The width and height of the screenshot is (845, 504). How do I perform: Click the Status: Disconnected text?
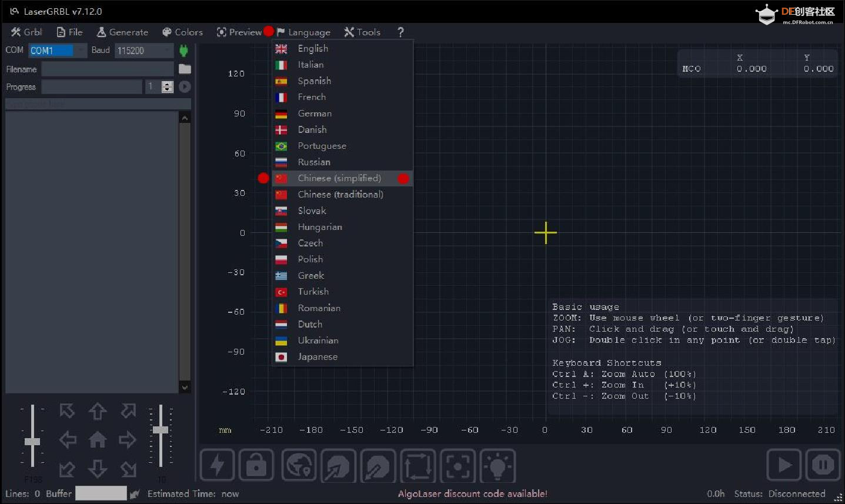780,494
